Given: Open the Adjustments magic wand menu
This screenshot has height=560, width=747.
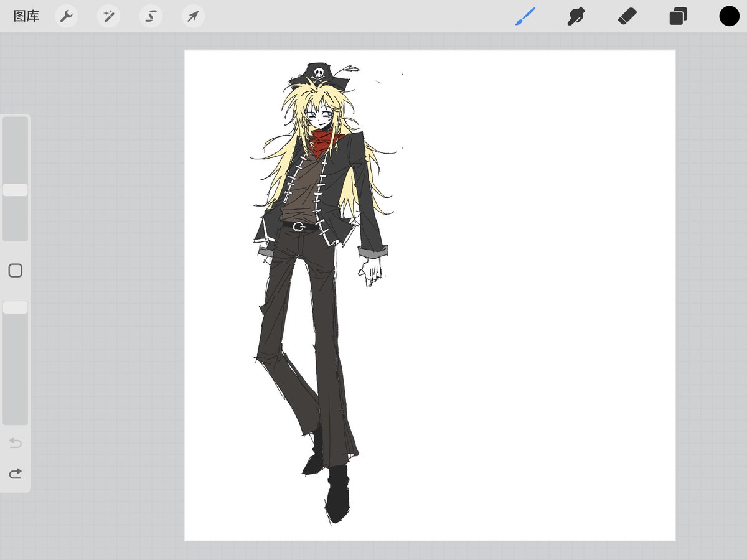Looking at the screenshot, I should [x=108, y=16].
